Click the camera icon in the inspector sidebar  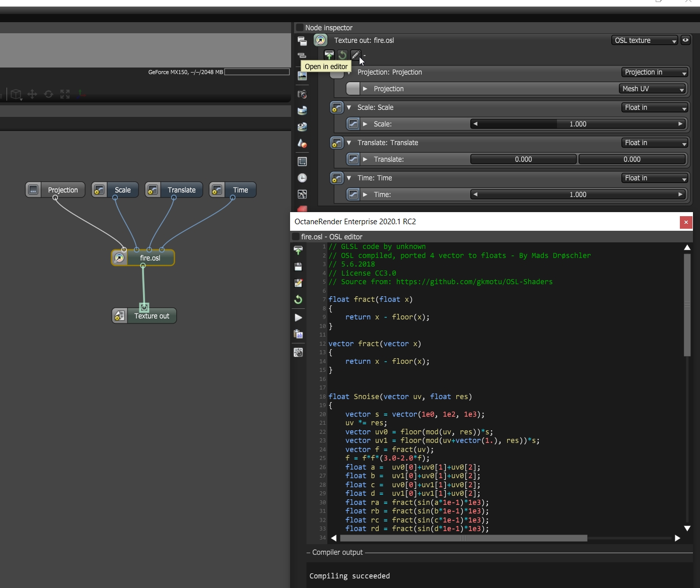(x=302, y=94)
